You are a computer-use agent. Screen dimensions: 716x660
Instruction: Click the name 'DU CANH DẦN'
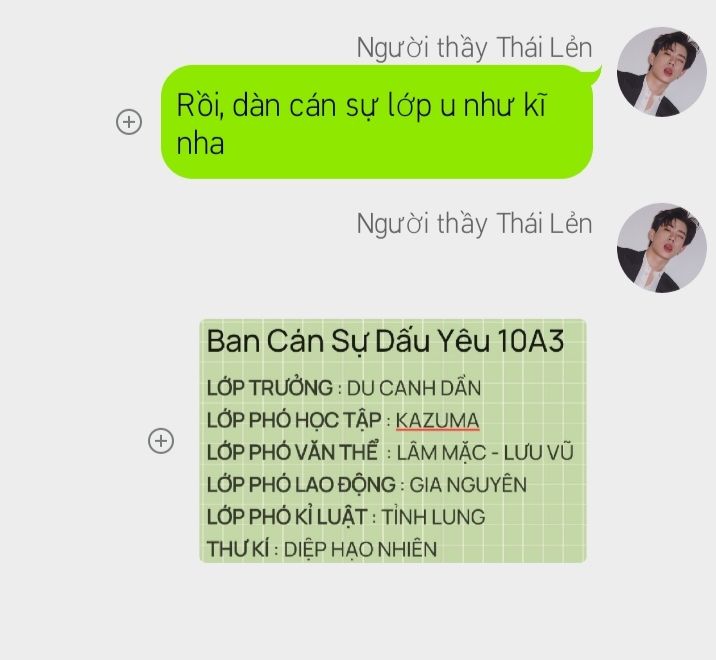414,389
